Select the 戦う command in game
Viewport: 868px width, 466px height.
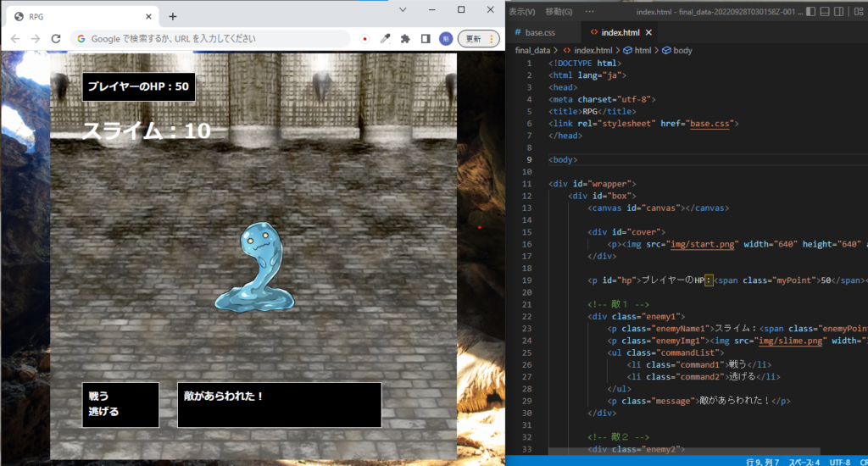click(98, 397)
